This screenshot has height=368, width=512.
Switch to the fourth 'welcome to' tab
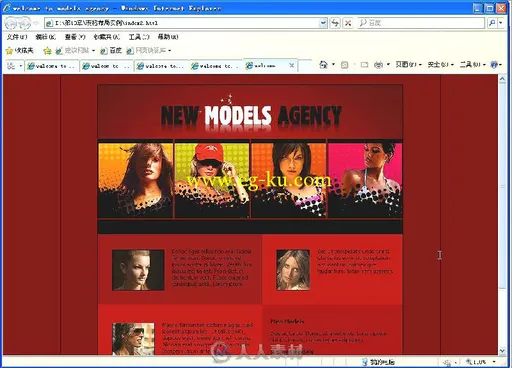tap(216, 66)
